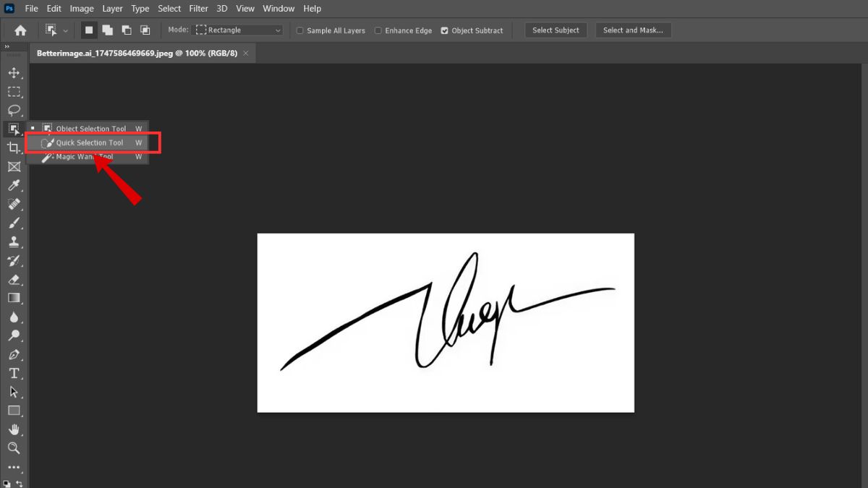Viewport: 868px width, 488px height.
Task: Pick the Eyedropper tool
Action: [14, 185]
